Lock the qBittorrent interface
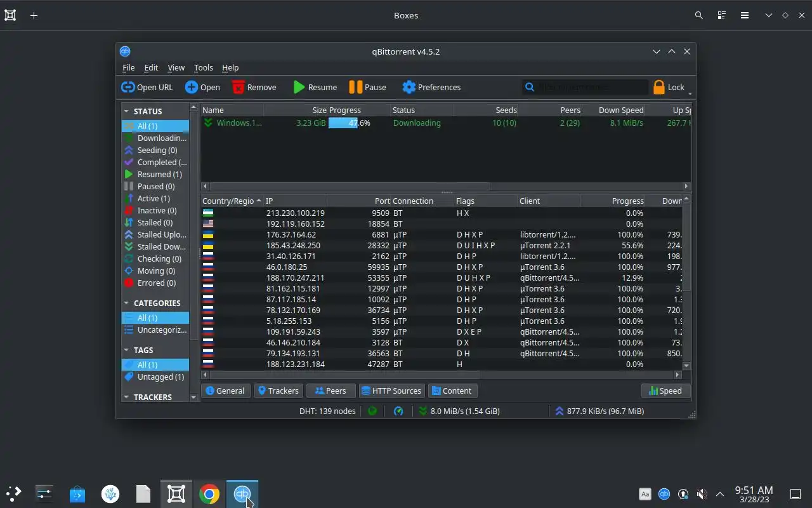 tap(669, 87)
